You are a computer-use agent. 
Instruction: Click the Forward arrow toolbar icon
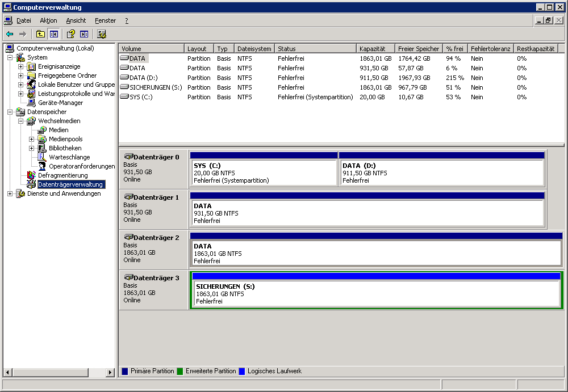coord(23,34)
